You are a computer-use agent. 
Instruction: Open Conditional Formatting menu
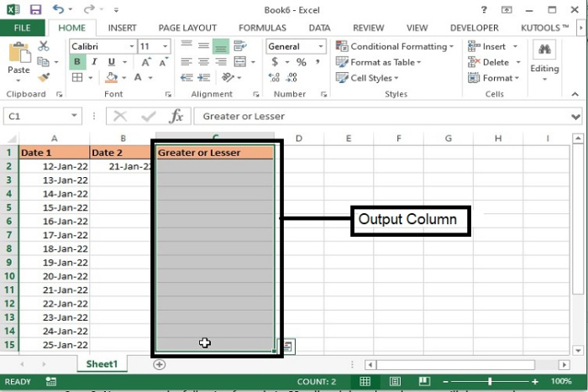point(395,46)
